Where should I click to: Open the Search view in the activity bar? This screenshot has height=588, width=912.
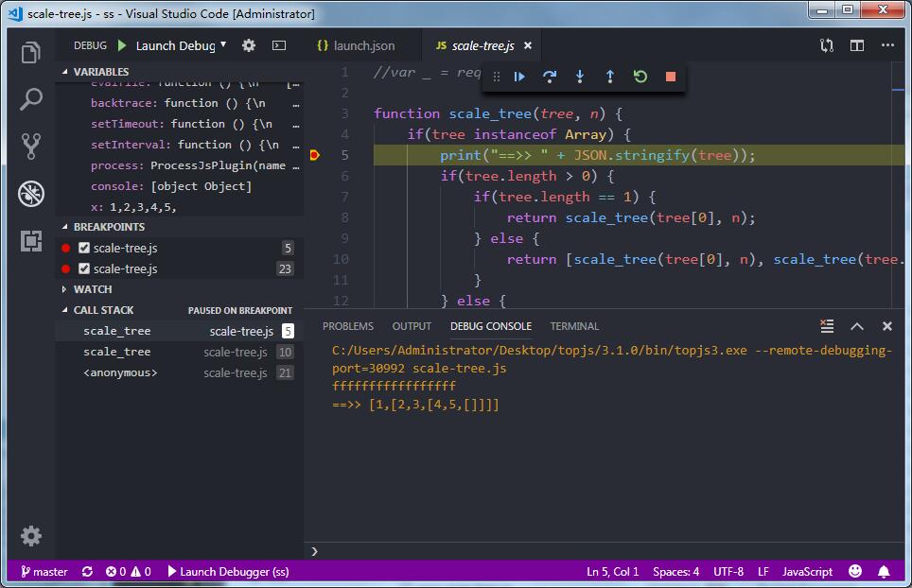coord(31,98)
